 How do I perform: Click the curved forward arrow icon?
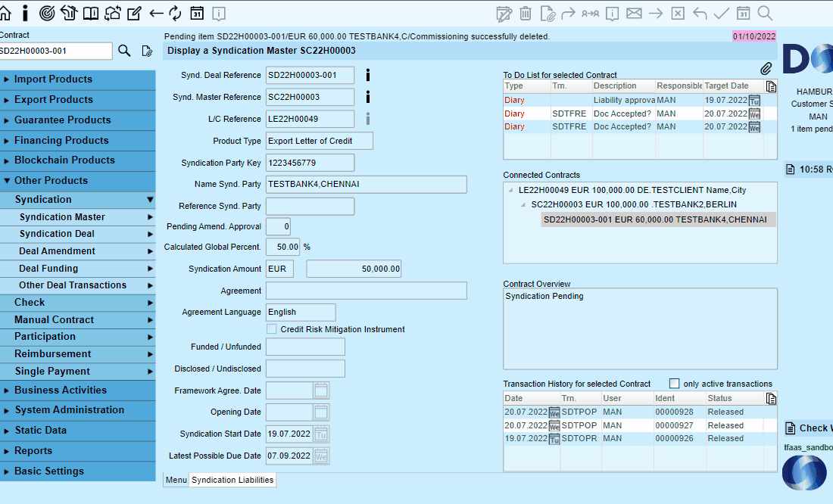pos(569,14)
